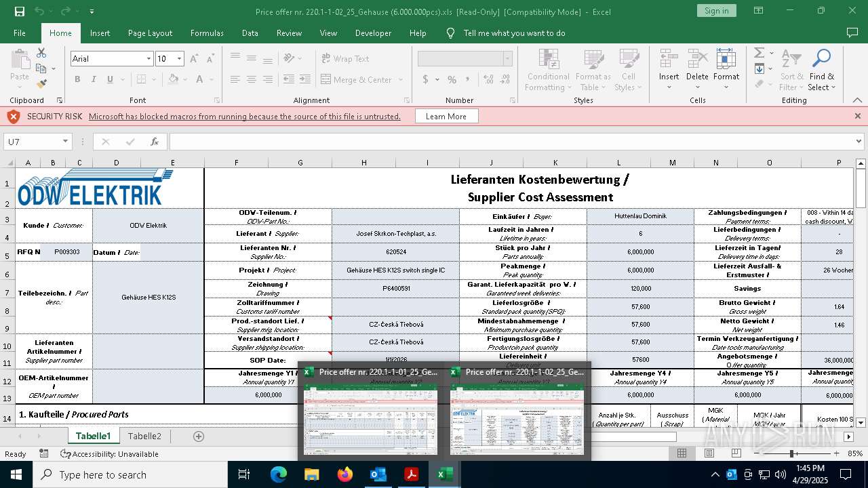Click the Borders icon in Font group

point(142,79)
